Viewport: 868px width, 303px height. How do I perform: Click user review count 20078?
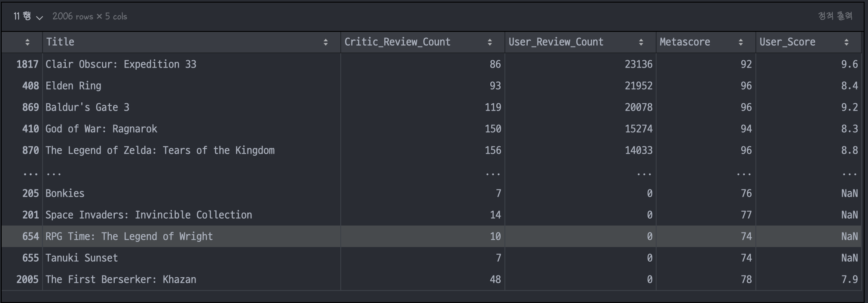click(x=639, y=107)
